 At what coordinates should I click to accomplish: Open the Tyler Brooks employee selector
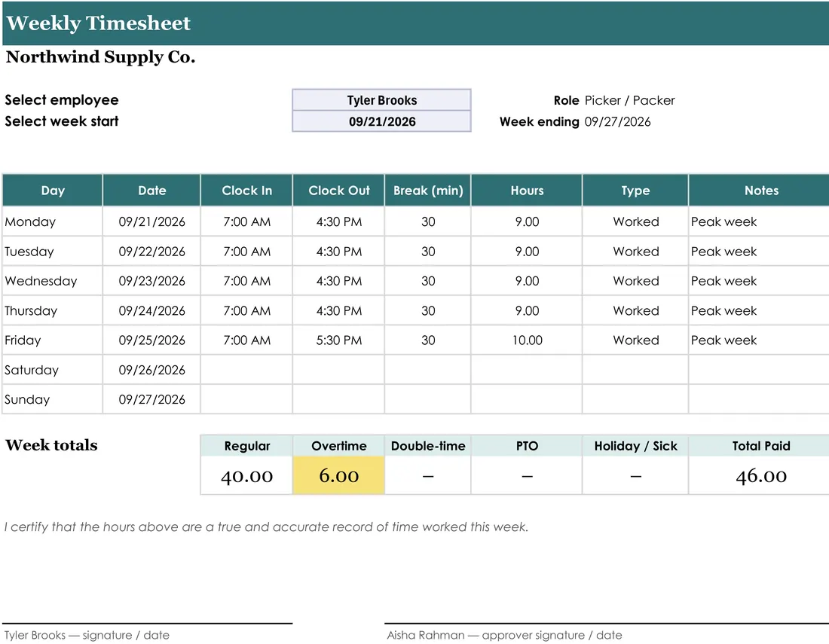381,100
